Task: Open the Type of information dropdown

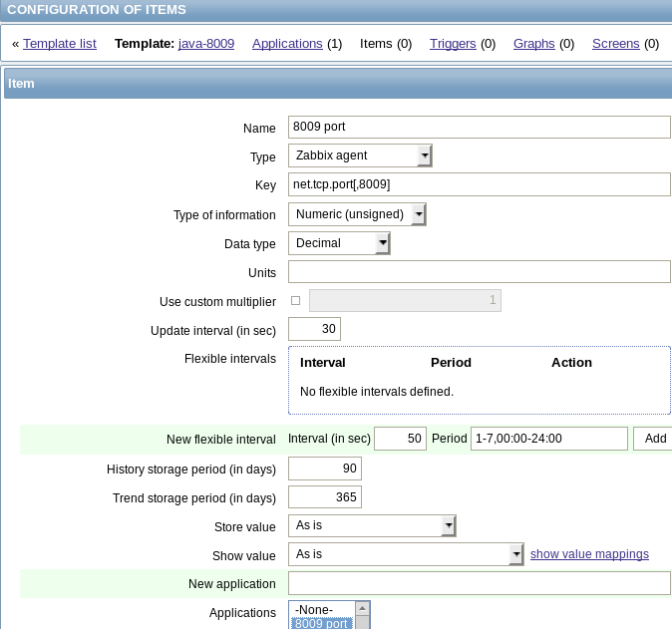Action: [357, 214]
